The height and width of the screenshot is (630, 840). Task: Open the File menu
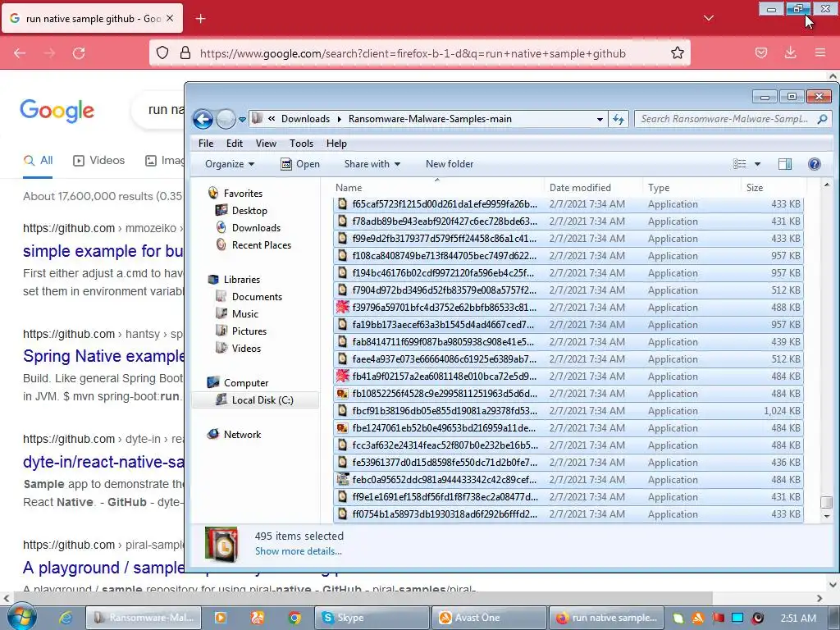click(x=206, y=144)
